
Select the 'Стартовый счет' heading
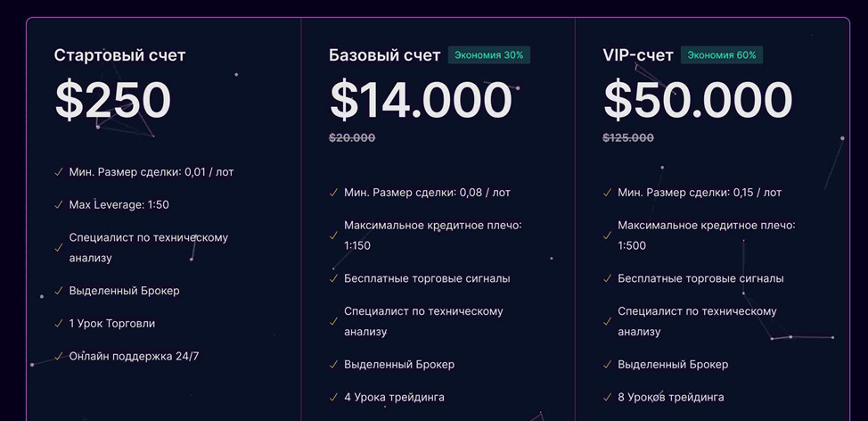[120, 55]
